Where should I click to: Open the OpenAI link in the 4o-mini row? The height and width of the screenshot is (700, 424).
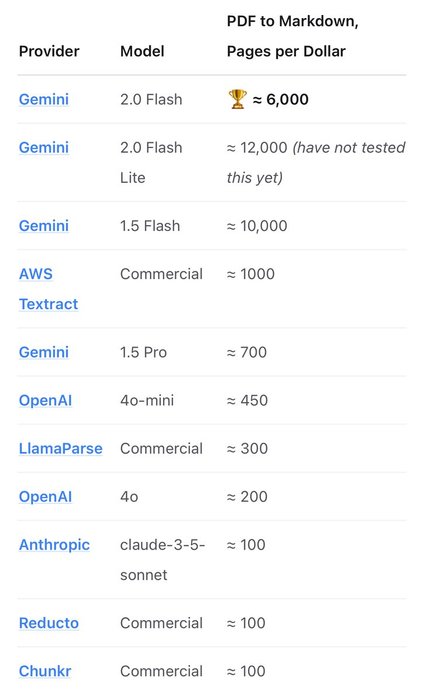click(45, 400)
